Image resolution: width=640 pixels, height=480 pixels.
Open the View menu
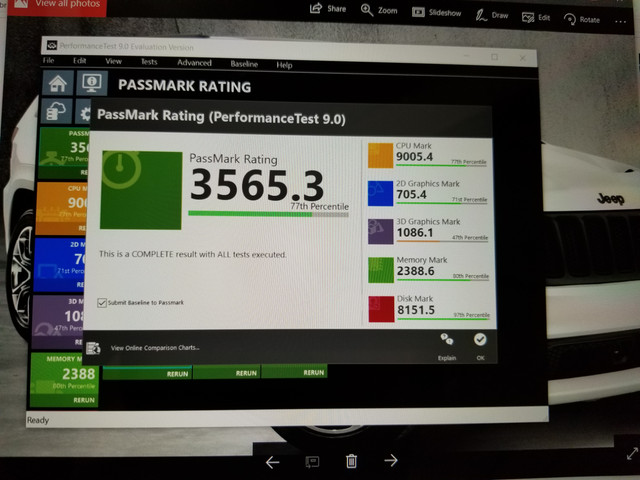(x=113, y=61)
